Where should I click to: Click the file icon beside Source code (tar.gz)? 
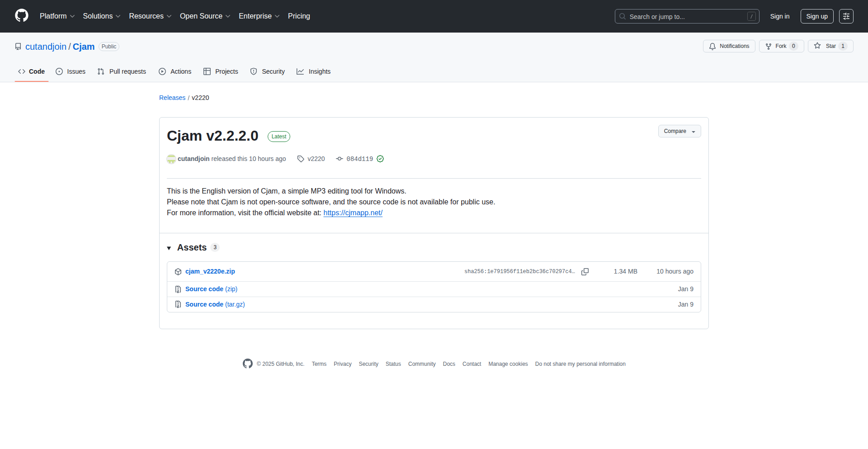click(178, 305)
